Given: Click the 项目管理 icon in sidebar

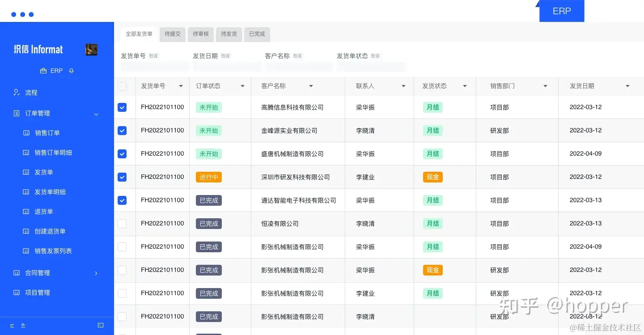Looking at the screenshot, I should pos(17,293).
